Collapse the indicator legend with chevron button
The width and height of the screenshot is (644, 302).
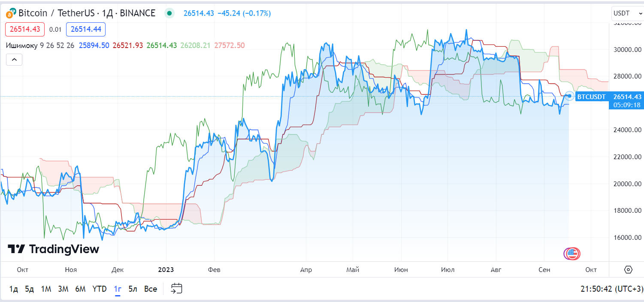coord(14,60)
